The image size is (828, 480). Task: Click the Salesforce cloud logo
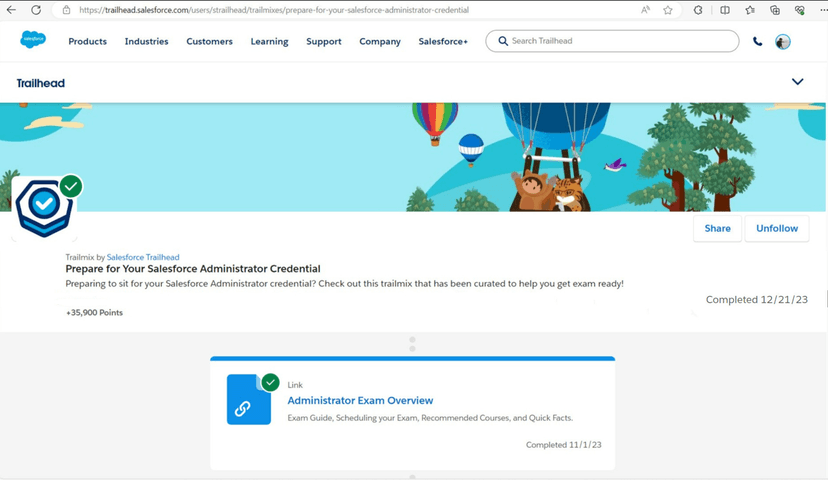[x=33, y=41]
